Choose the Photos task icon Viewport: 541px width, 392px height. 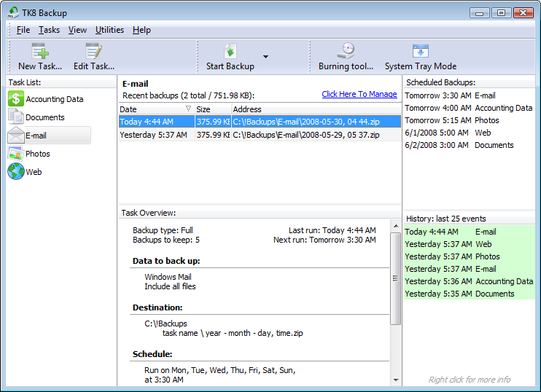click(x=16, y=154)
